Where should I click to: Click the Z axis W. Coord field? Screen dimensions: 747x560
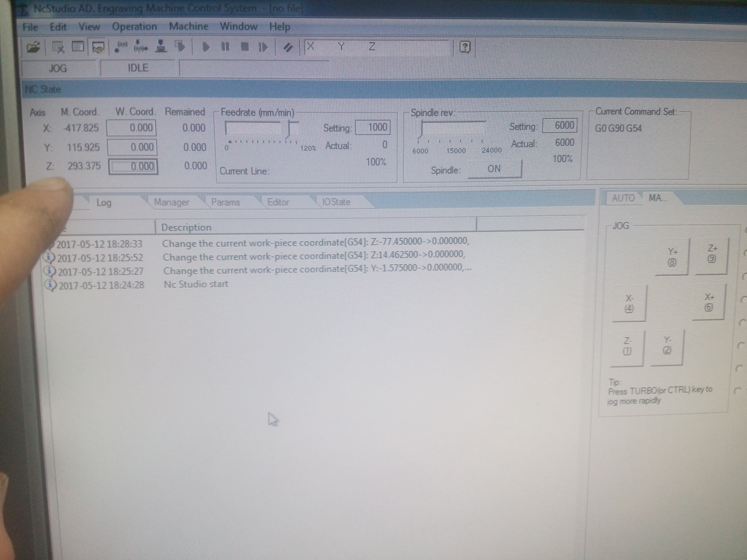pyautogui.click(x=133, y=167)
